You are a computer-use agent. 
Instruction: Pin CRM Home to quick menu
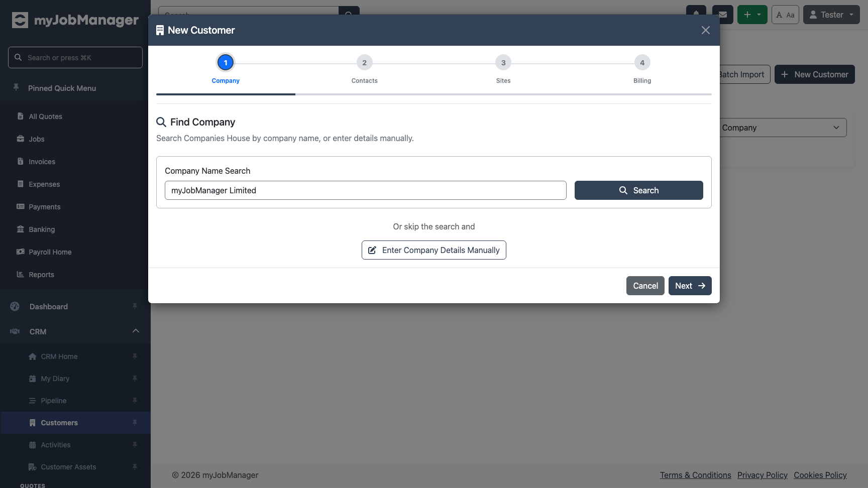click(135, 356)
